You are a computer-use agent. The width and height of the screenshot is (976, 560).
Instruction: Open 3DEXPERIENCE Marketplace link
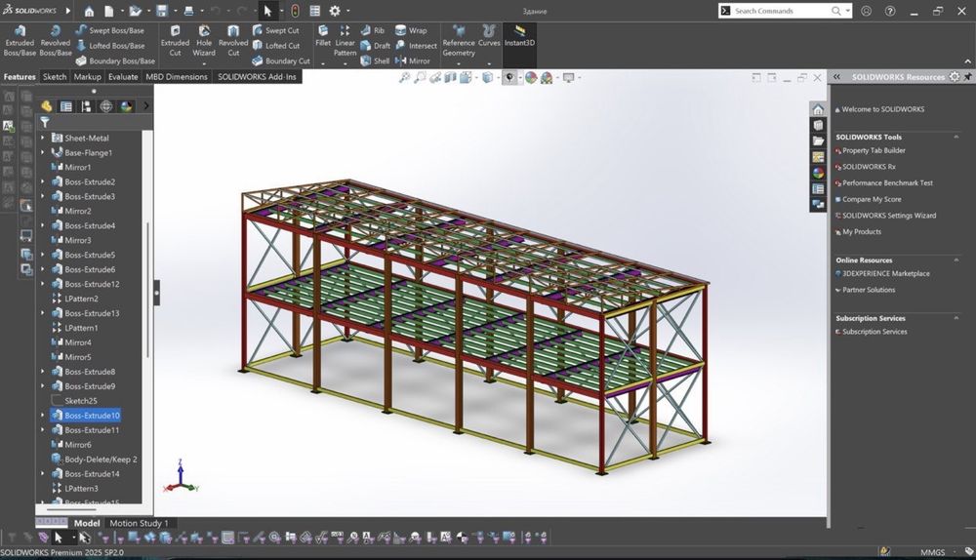click(886, 274)
